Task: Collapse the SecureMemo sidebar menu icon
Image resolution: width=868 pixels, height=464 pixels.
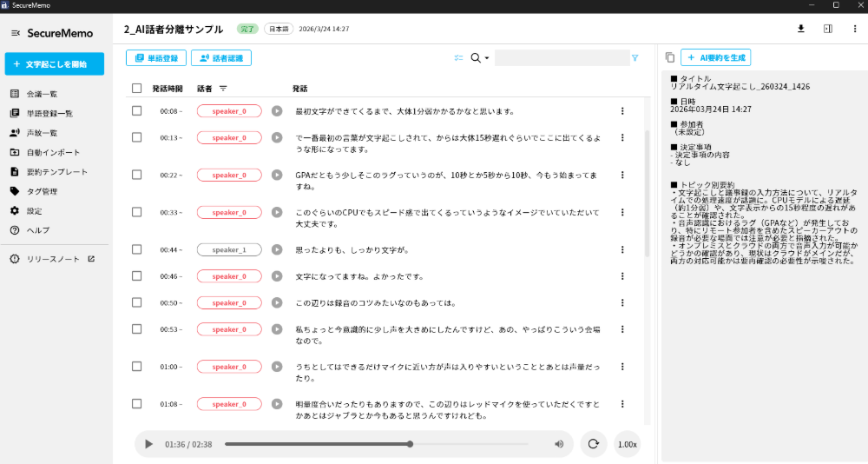Action: pyautogui.click(x=16, y=33)
